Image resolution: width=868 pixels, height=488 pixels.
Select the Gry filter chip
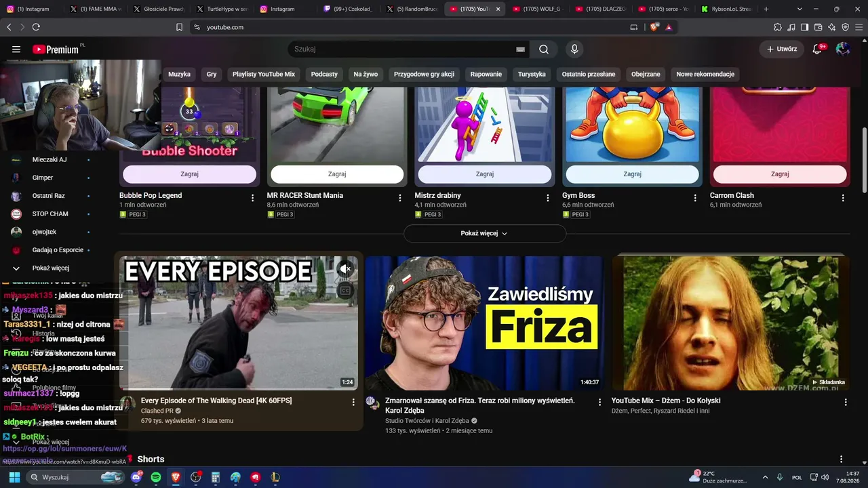[212, 74]
